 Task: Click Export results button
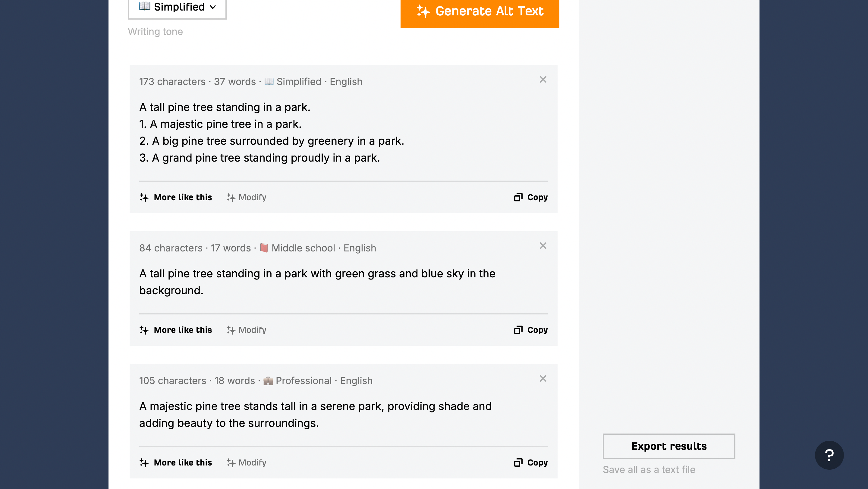click(x=668, y=446)
